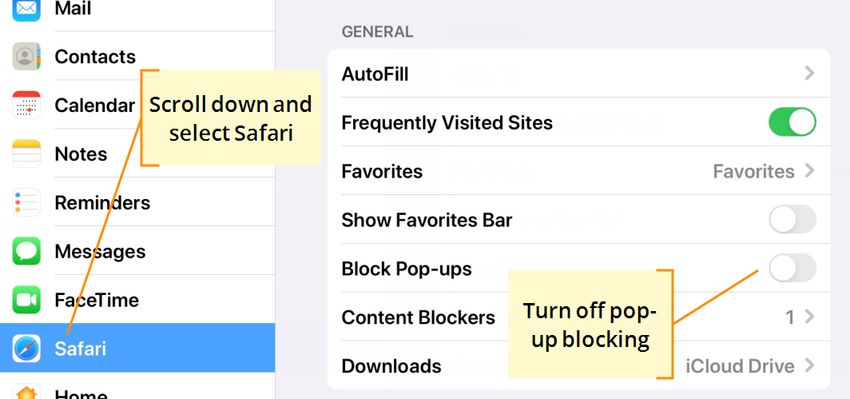Open Downloads location chevron

[809, 365]
